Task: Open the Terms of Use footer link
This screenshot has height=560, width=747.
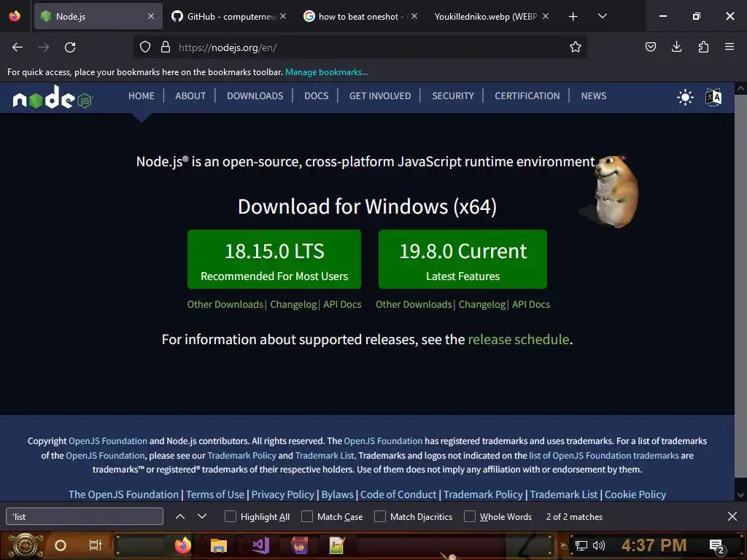Action: [x=215, y=494]
